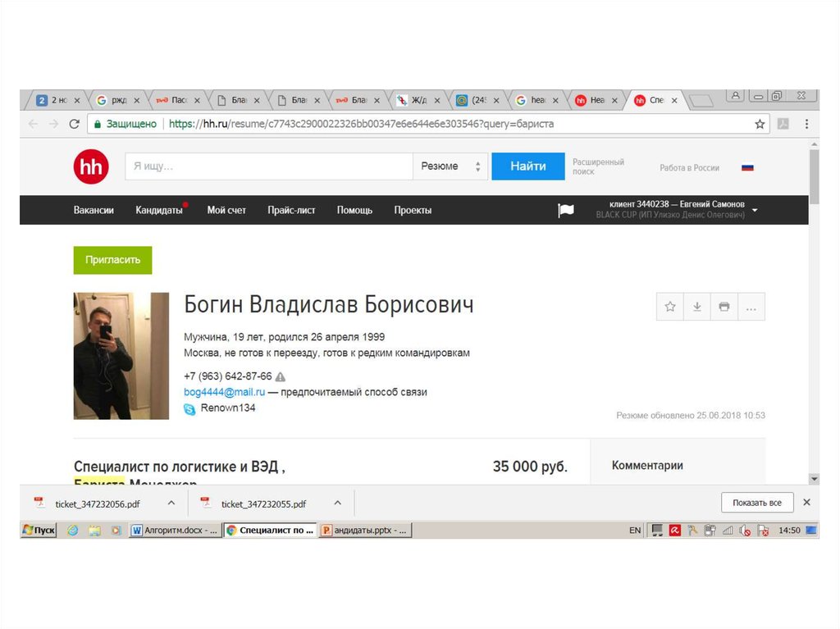
Task: Open more actions ellipsis button
Action: coord(751,307)
